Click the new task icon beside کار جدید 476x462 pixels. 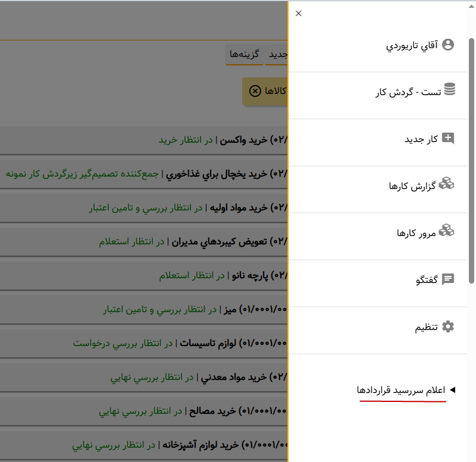click(448, 139)
